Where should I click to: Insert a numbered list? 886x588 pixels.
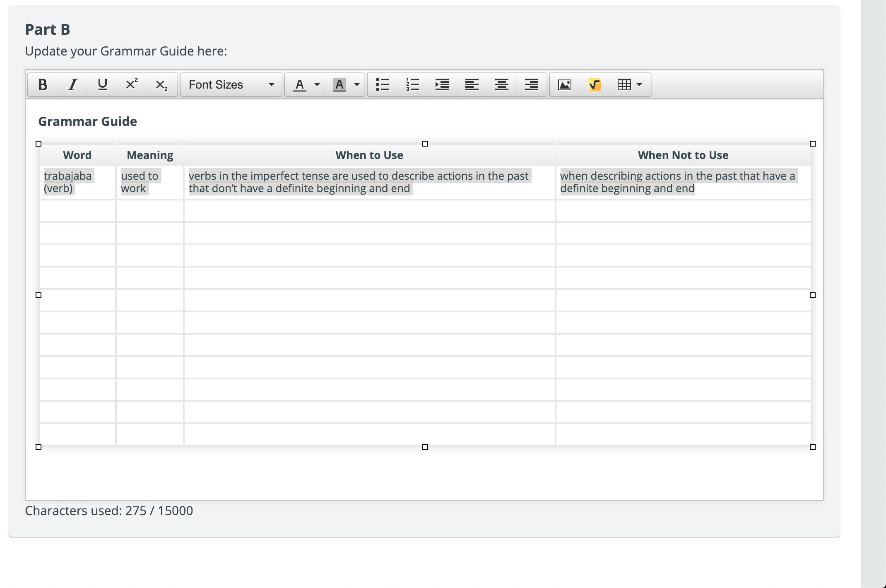[x=412, y=85]
